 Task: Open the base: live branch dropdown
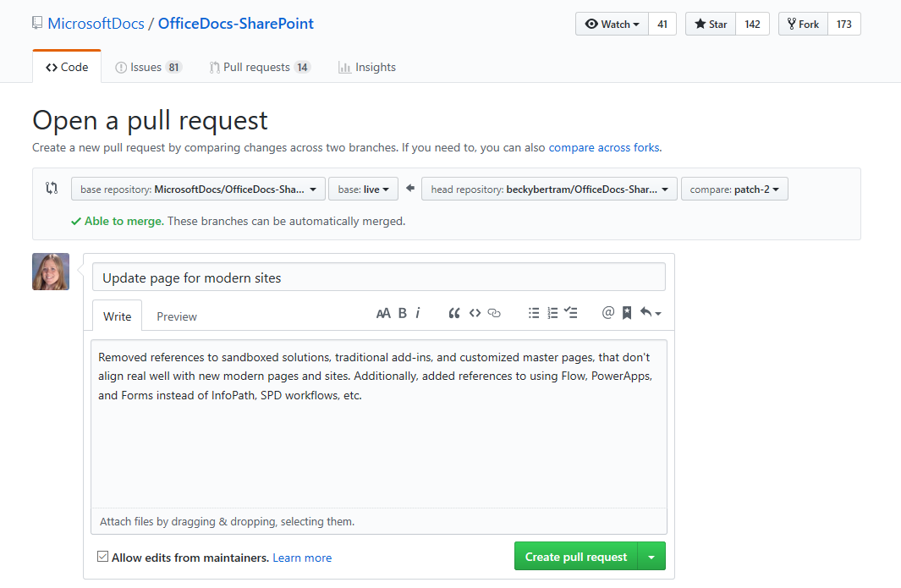(x=363, y=189)
